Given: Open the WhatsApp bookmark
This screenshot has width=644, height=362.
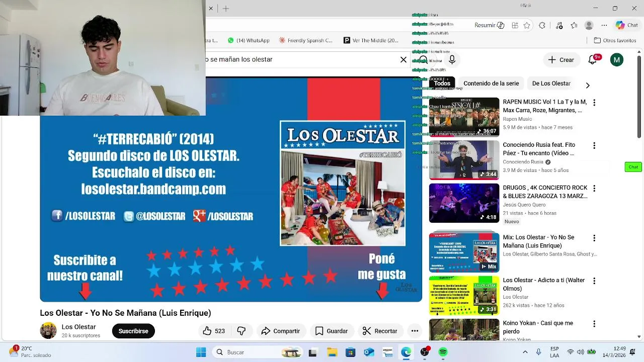Looking at the screenshot, I should click(x=249, y=40).
